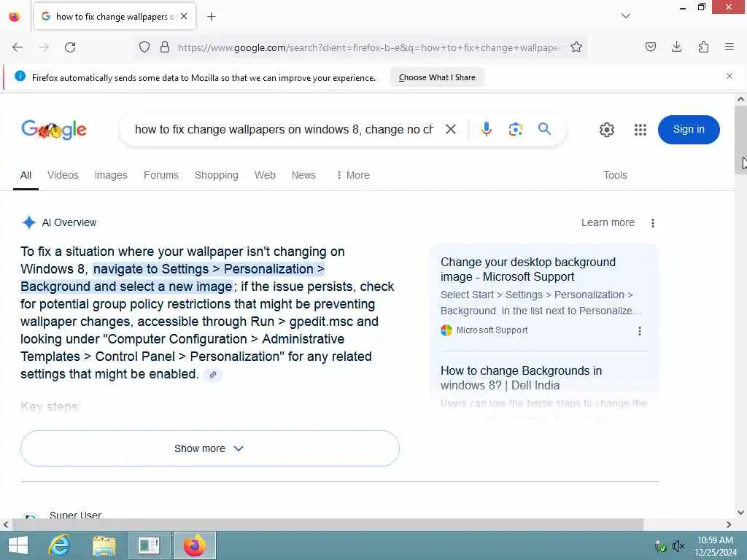Start a voice search with microphone

(486, 129)
